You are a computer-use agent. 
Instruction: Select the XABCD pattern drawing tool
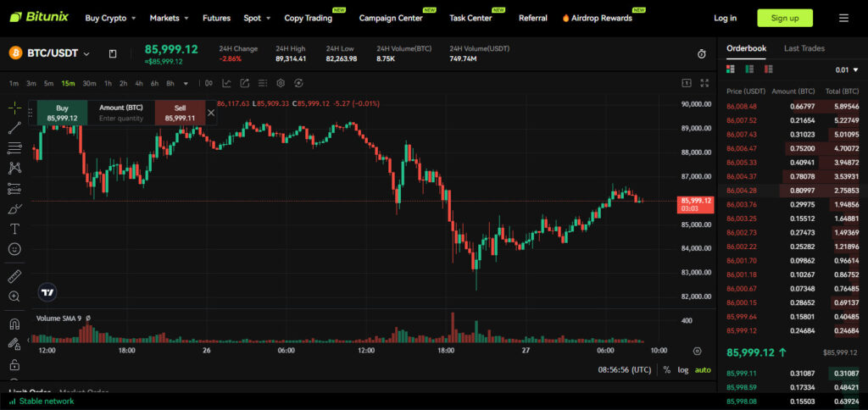[x=14, y=168]
